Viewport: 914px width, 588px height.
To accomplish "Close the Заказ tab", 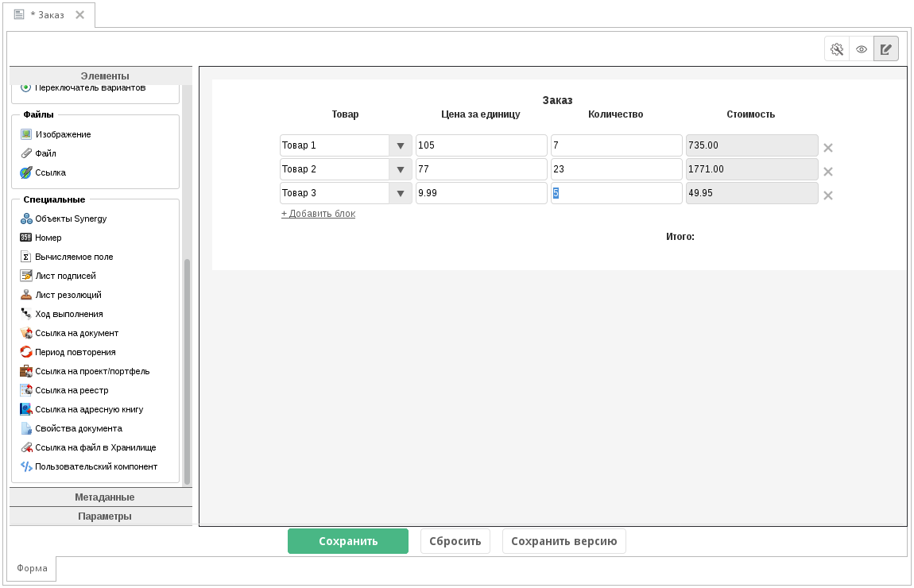I will click(x=79, y=15).
